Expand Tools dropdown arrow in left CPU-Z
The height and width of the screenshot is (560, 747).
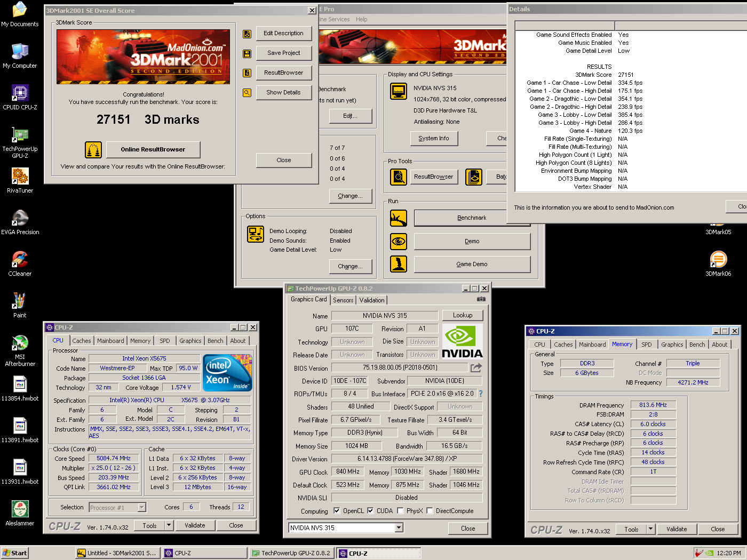coord(169,525)
